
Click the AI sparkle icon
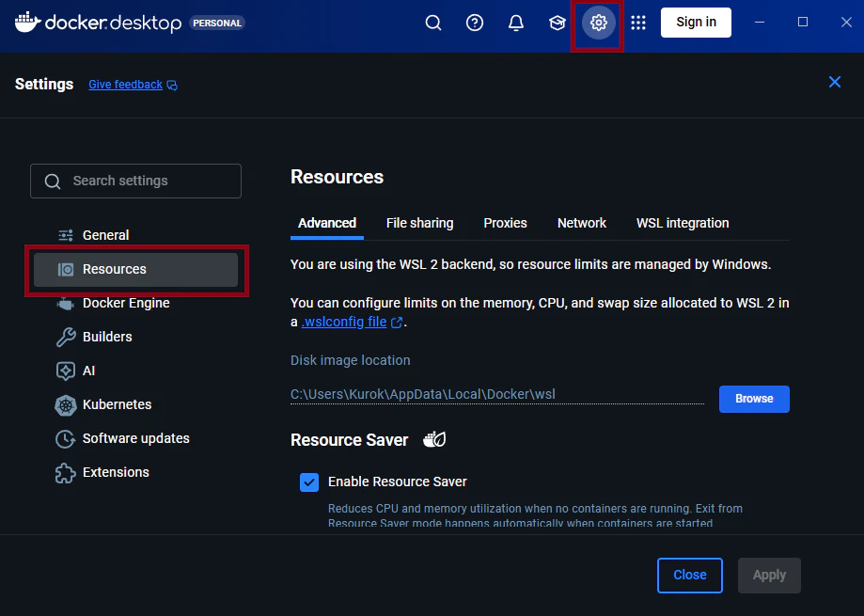coord(66,371)
